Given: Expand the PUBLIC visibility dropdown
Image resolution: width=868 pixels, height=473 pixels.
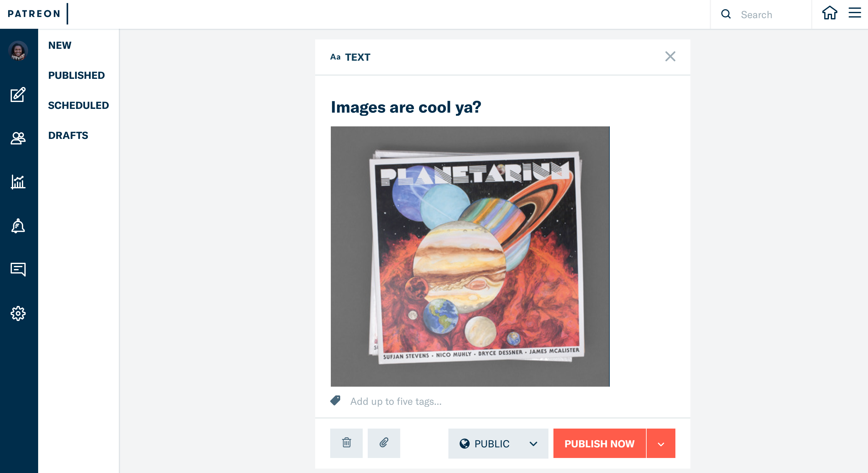Looking at the screenshot, I should click(498, 443).
